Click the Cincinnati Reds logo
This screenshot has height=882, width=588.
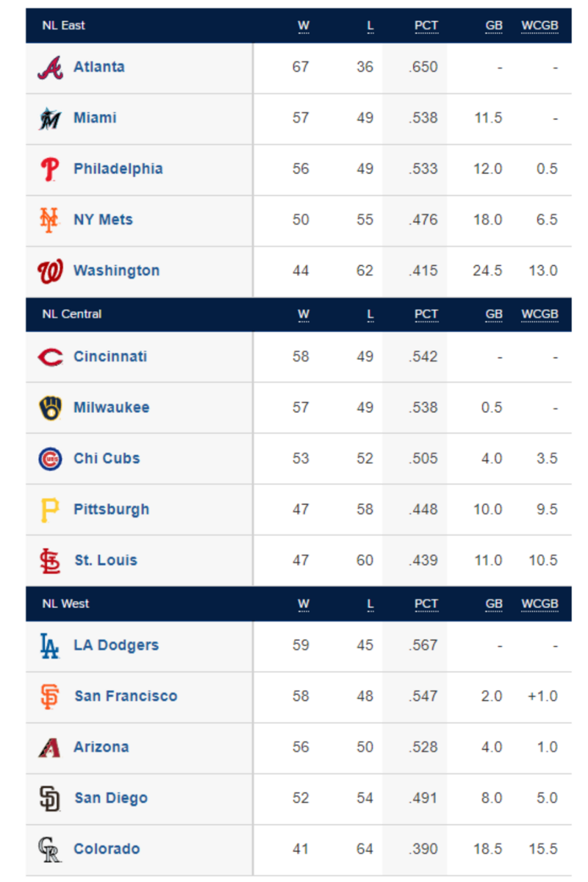coord(50,357)
